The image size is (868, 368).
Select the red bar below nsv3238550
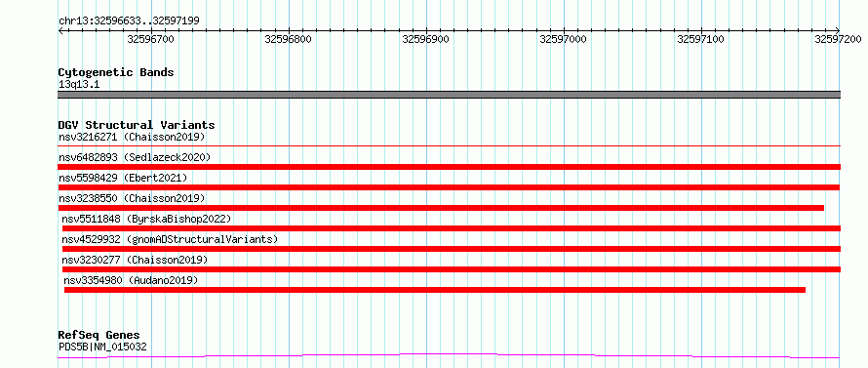[x=441, y=208]
